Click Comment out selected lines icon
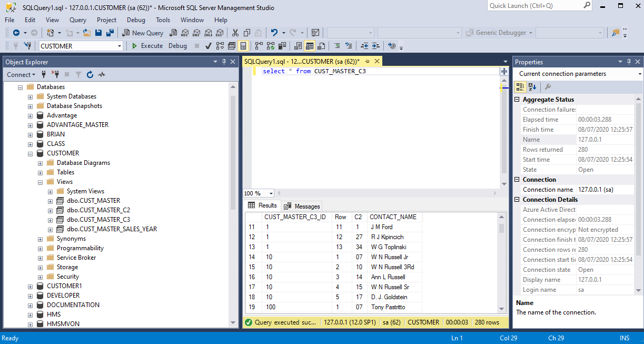644x344 pixels. tap(336, 46)
